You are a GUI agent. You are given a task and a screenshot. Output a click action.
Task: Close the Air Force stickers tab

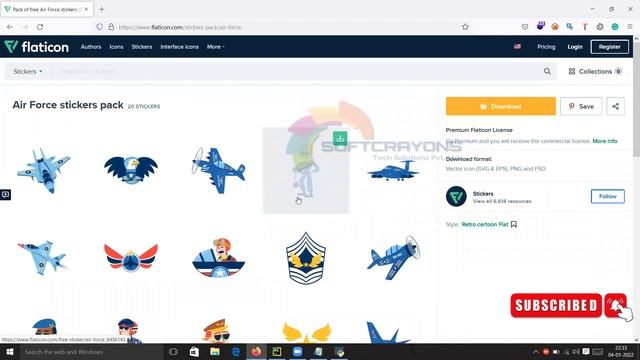86,9
